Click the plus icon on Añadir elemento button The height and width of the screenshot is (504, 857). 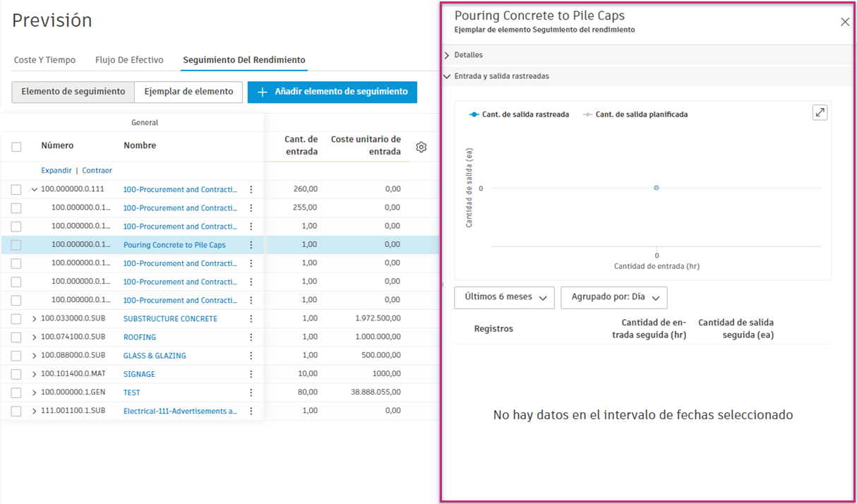pyautogui.click(x=262, y=92)
